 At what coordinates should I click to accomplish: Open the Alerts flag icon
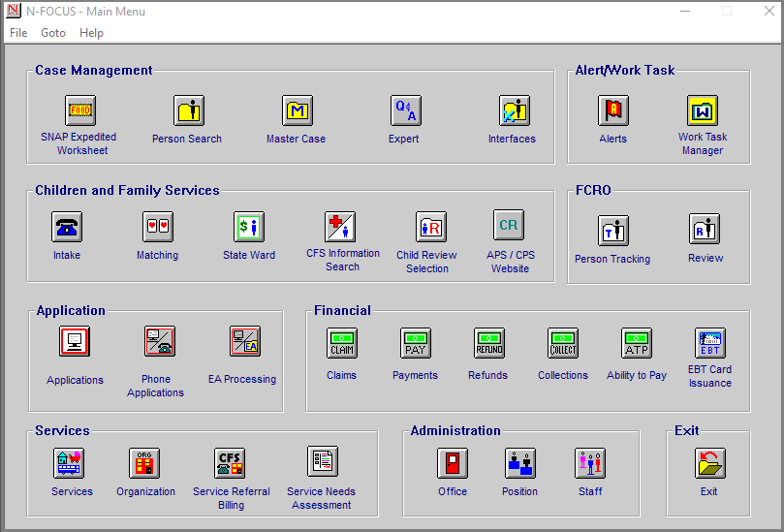coord(613,110)
